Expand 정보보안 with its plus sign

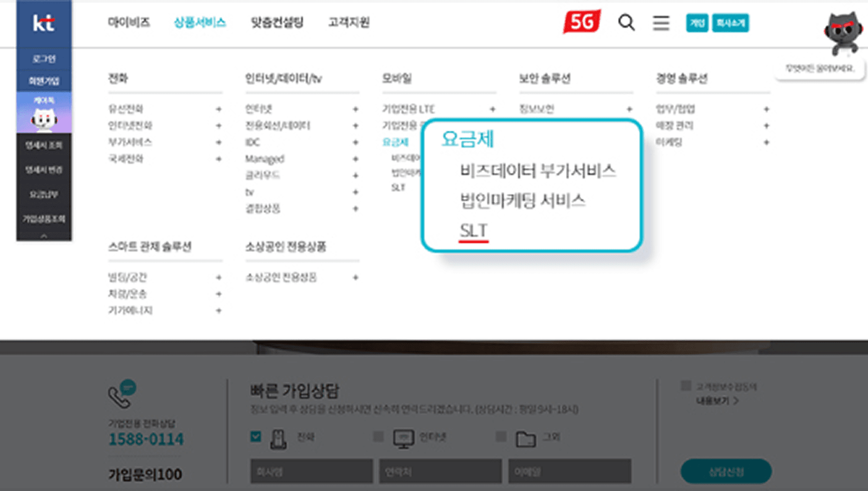tap(629, 109)
